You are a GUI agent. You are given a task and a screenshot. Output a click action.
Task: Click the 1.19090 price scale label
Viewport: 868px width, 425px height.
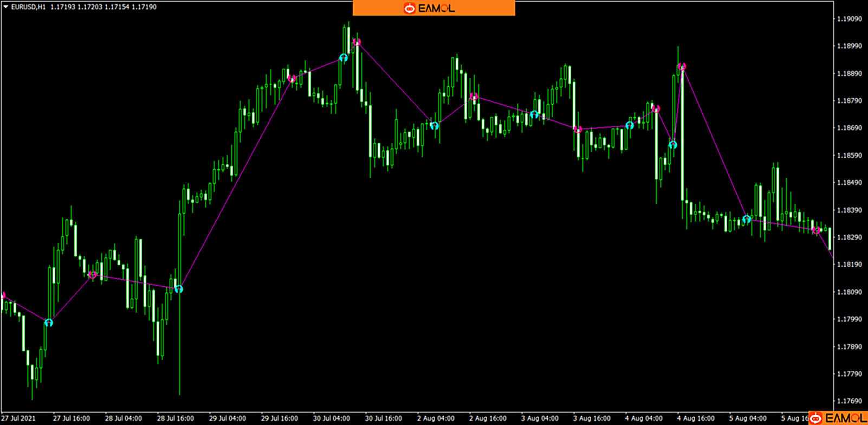(849, 19)
